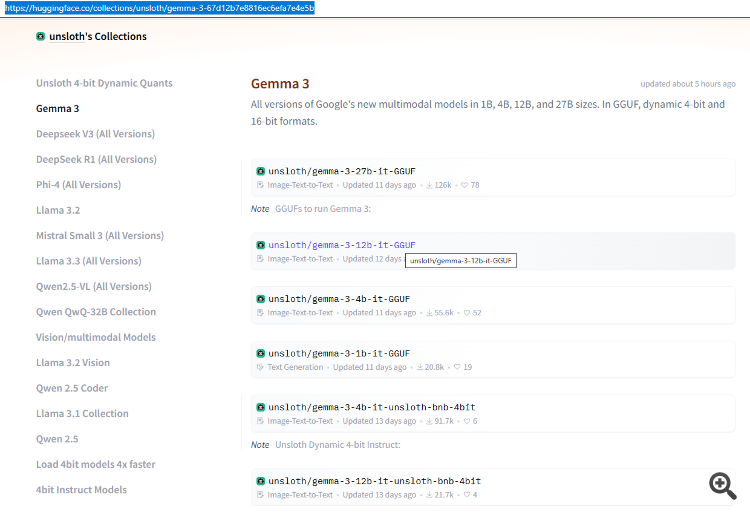Screen dimensions: 750x512
Task: Click avatar icon of gemma-3-1b-it-GGUF card
Action: click(x=261, y=354)
